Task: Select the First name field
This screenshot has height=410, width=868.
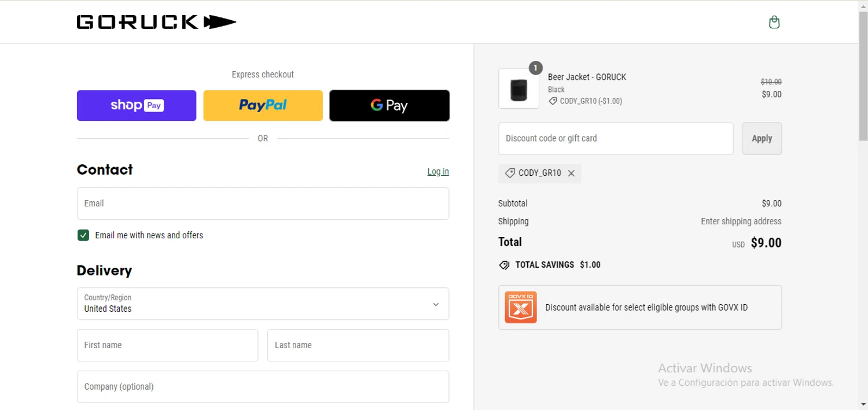Action: click(x=167, y=345)
